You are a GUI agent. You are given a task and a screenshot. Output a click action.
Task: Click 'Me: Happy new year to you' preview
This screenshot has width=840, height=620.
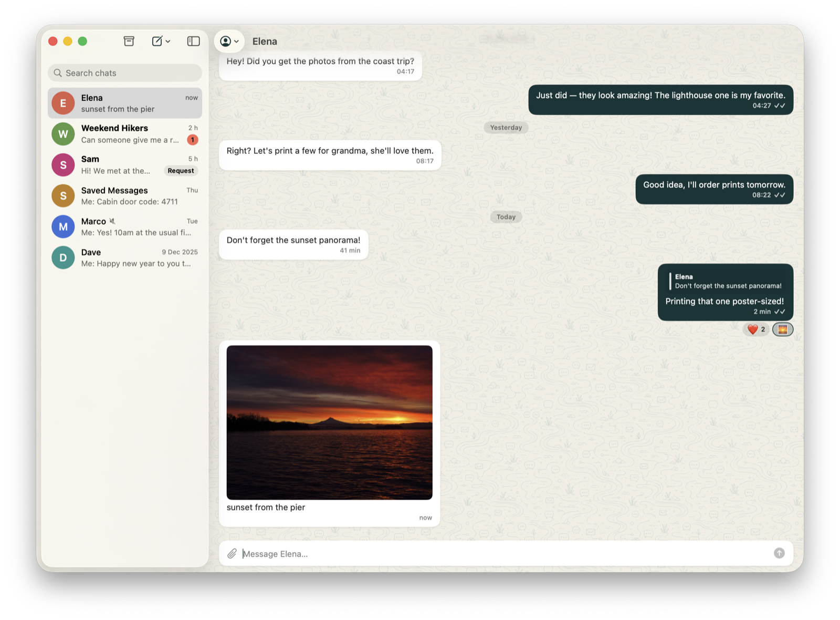(x=136, y=264)
